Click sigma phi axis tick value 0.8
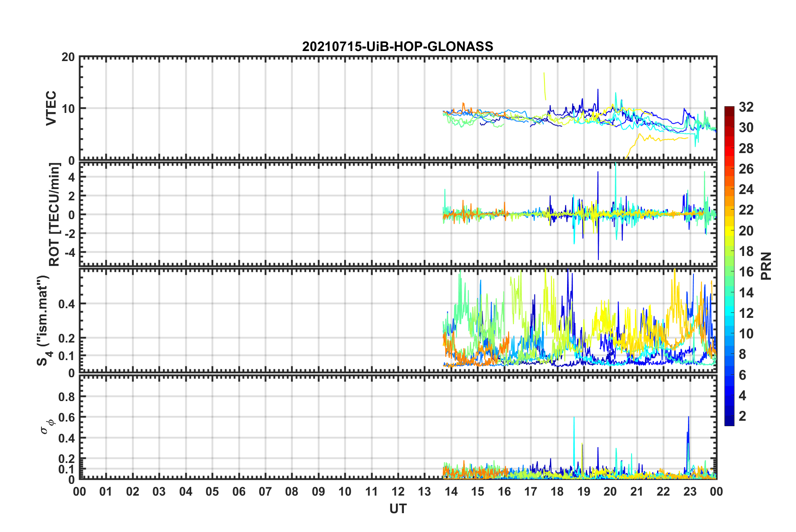 click(x=67, y=396)
